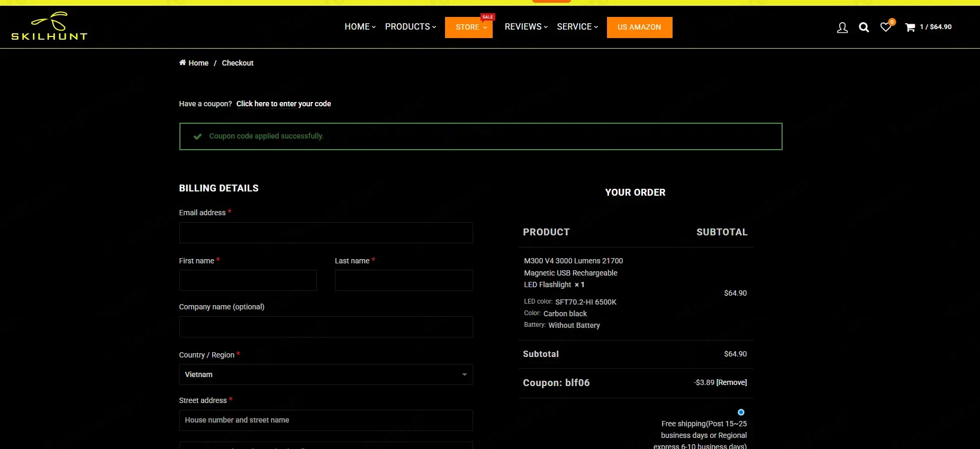Click the M300 V4 product name

tap(573, 272)
